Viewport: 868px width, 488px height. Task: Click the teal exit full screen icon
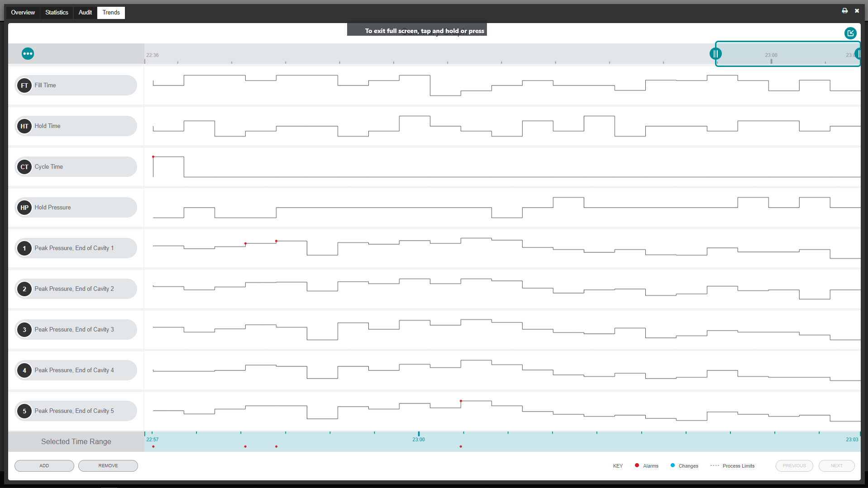tap(850, 33)
